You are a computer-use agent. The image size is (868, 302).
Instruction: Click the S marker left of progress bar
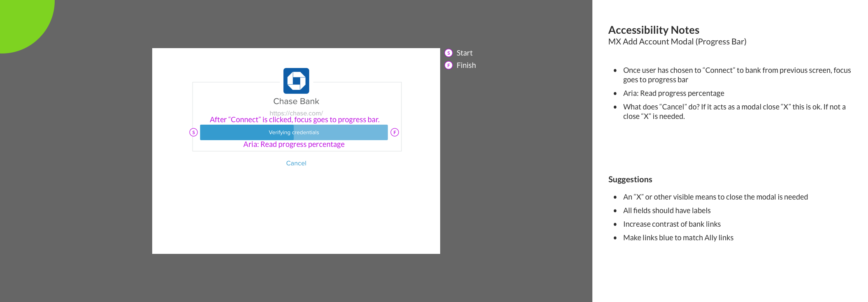(x=193, y=132)
